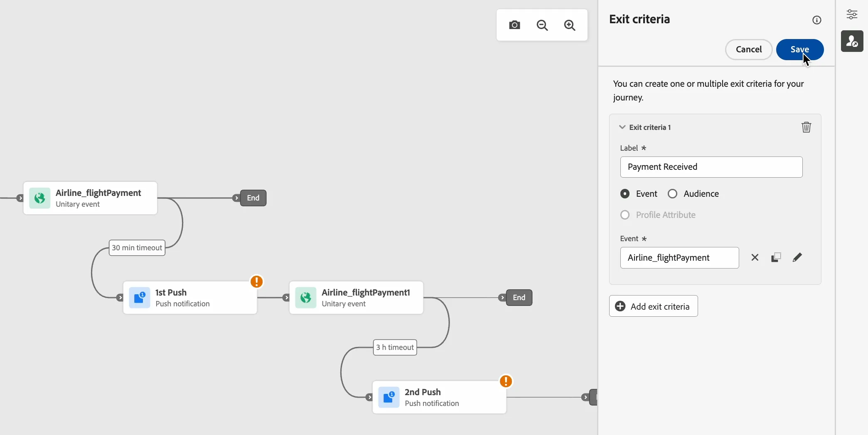Select the 1st Push notification icon
The image size is (868, 435).
140,298
